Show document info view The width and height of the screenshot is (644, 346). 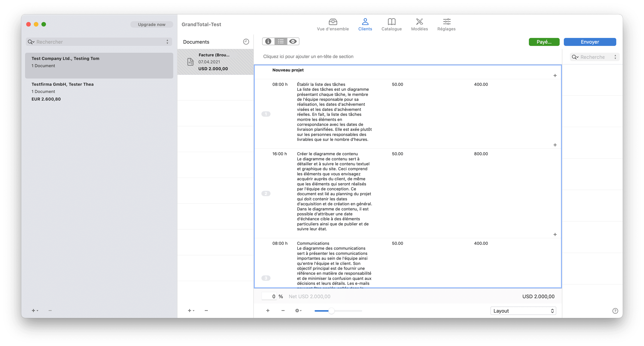[x=268, y=41]
